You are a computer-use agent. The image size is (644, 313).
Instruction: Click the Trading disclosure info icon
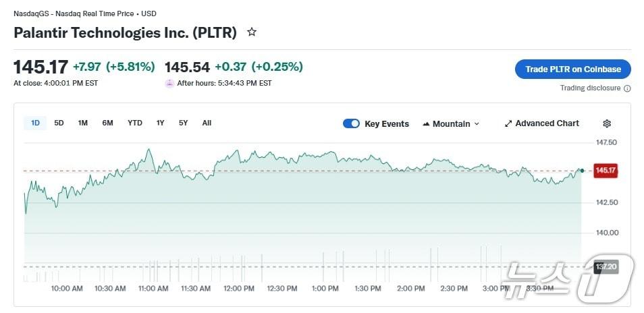(x=627, y=88)
